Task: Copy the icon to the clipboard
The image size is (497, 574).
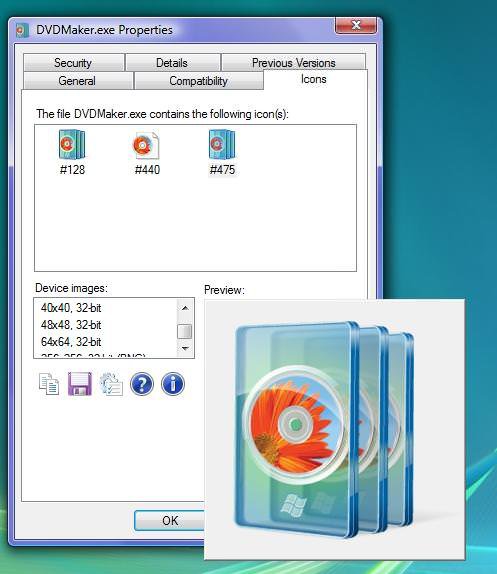Action: tap(49, 384)
